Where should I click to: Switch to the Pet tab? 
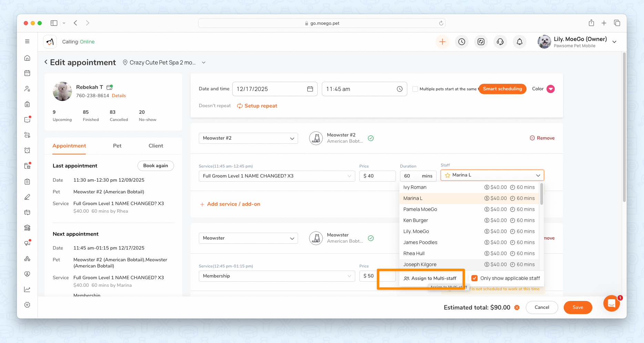click(x=117, y=146)
